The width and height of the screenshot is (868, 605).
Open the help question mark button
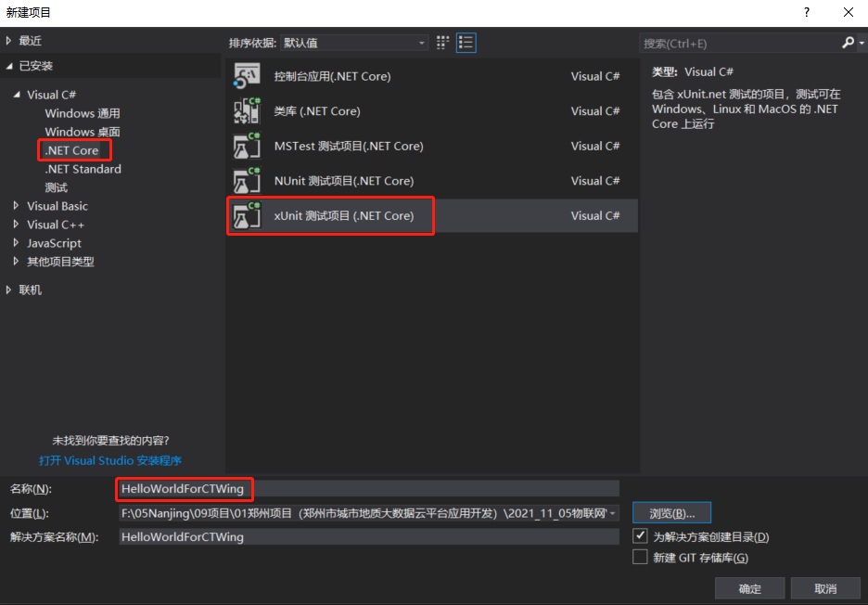point(807,12)
